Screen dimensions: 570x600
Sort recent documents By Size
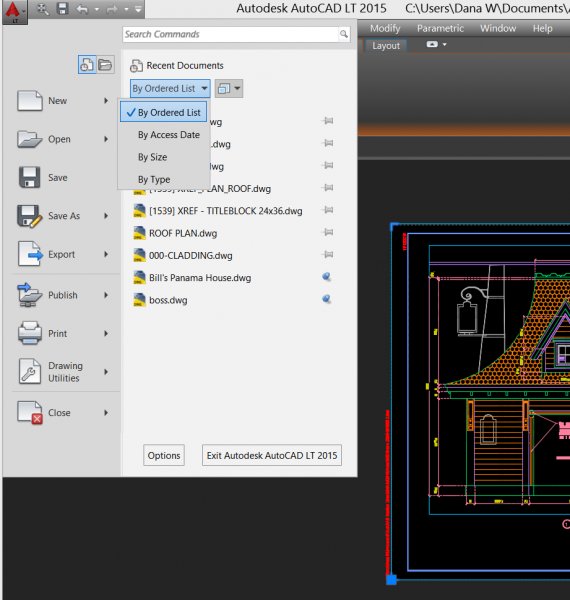coord(152,157)
